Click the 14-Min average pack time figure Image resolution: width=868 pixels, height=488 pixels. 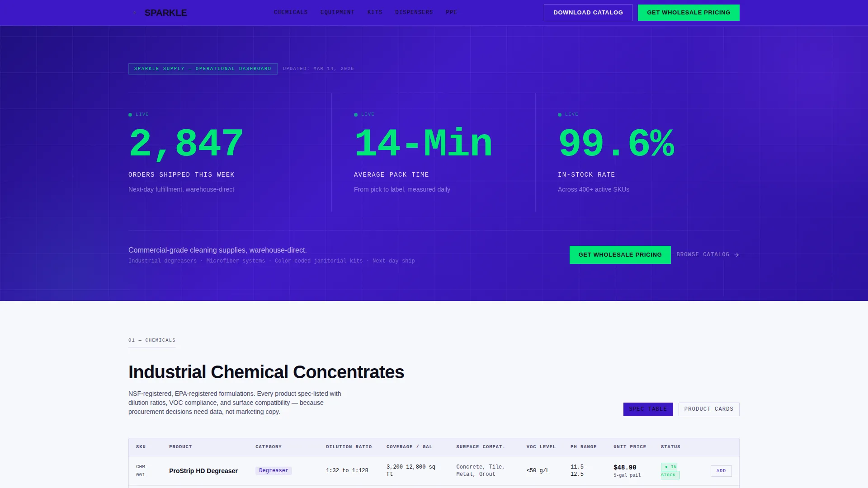[423, 144]
